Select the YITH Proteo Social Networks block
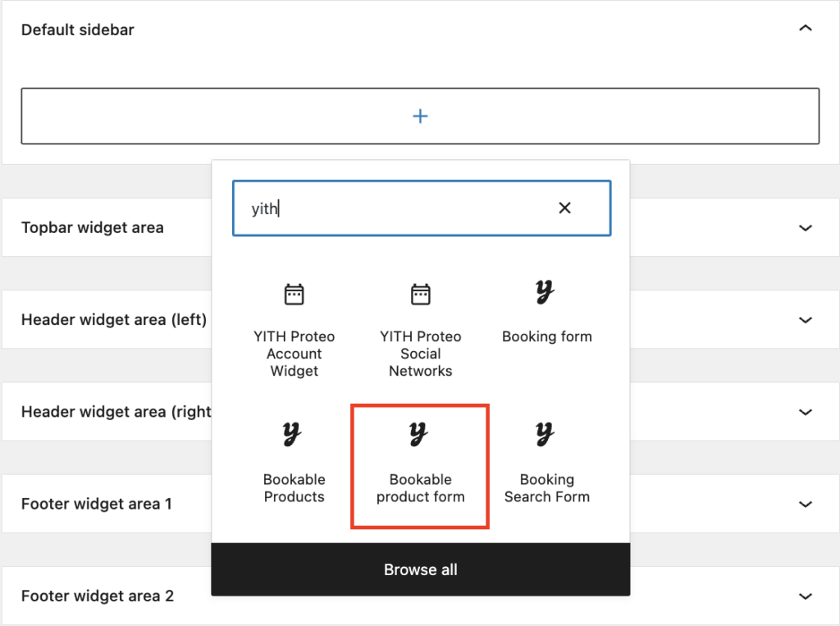Viewport: 840px width, 626px height. point(421,330)
